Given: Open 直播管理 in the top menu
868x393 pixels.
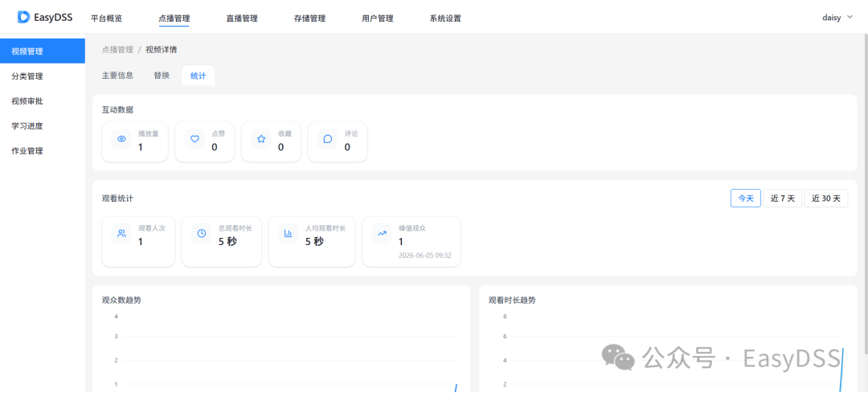Looking at the screenshot, I should coord(242,18).
